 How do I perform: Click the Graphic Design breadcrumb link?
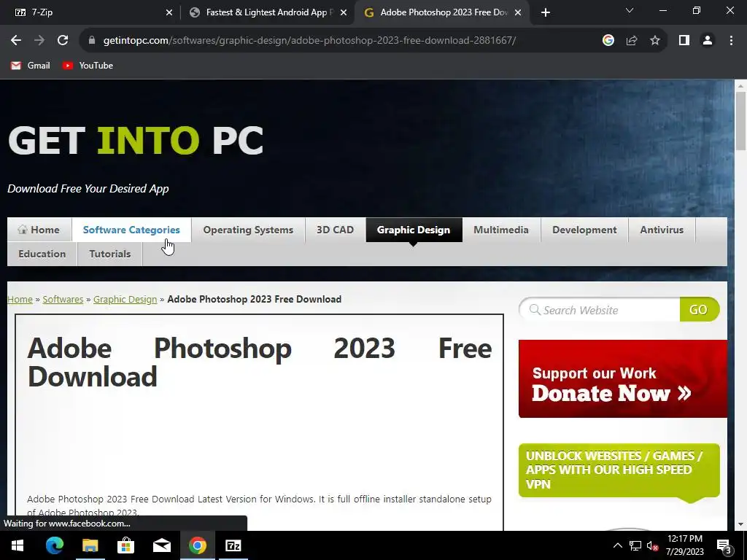[125, 299]
